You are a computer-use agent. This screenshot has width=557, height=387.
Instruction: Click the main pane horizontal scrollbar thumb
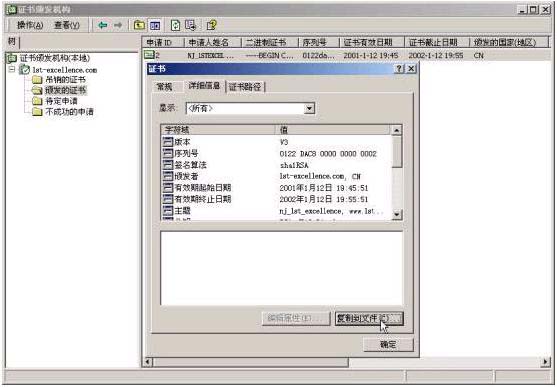[250, 362]
